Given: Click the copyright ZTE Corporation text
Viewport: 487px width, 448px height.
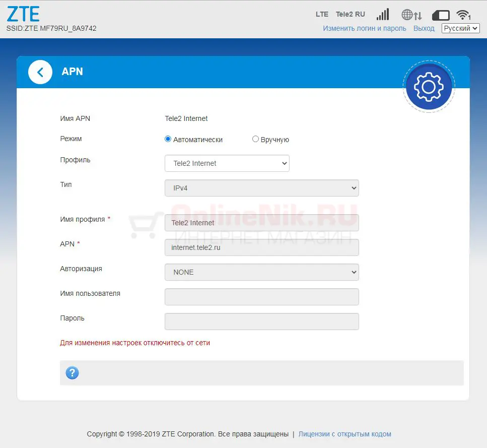Looking at the screenshot, I should (x=187, y=434).
